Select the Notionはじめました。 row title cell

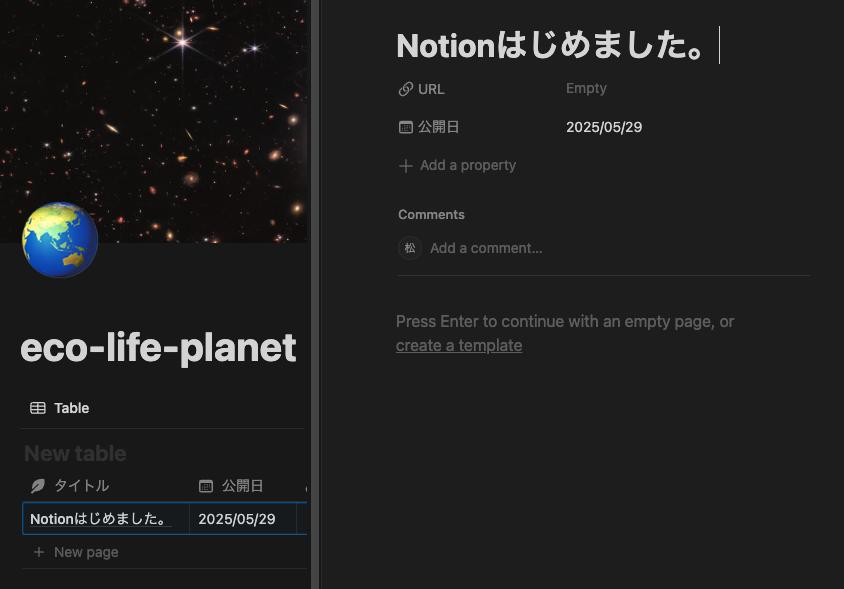pyautogui.click(x=100, y=519)
